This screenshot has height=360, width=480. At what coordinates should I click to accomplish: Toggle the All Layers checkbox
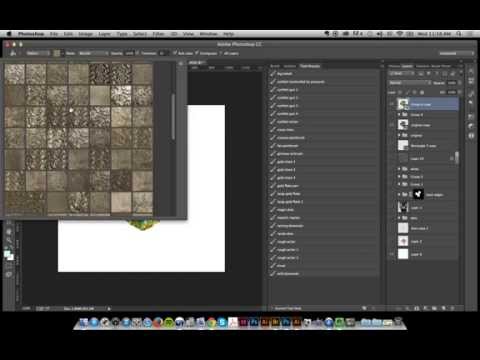[221, 53]
